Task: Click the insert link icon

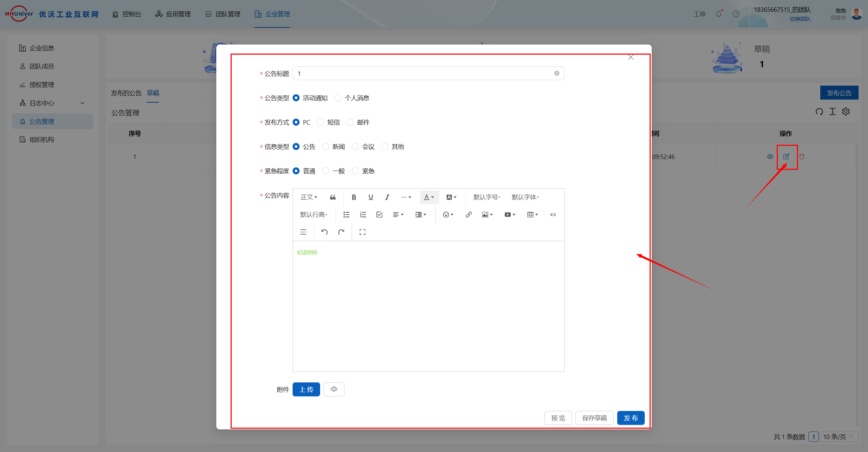Action: point(468,215)
